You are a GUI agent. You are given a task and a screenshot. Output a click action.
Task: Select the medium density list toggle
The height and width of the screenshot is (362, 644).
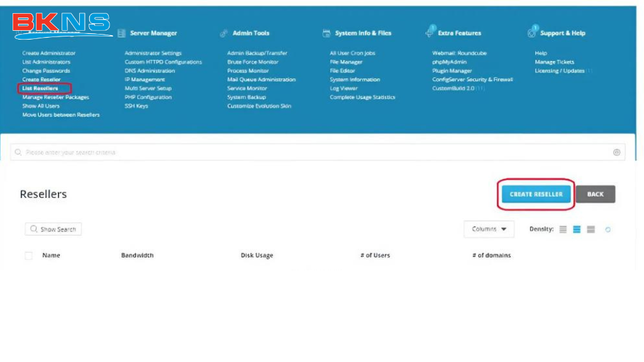point(577,229)
